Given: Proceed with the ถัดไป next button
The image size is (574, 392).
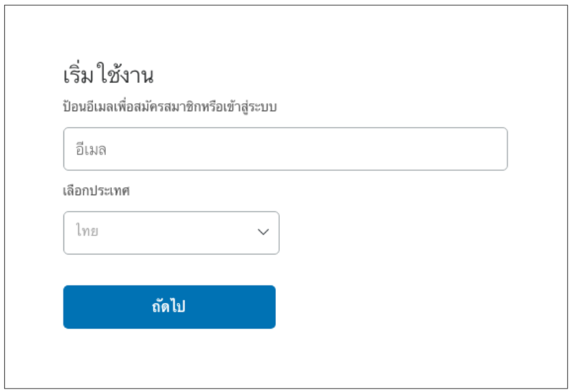Looking at the screenshot, I should 169,307.
